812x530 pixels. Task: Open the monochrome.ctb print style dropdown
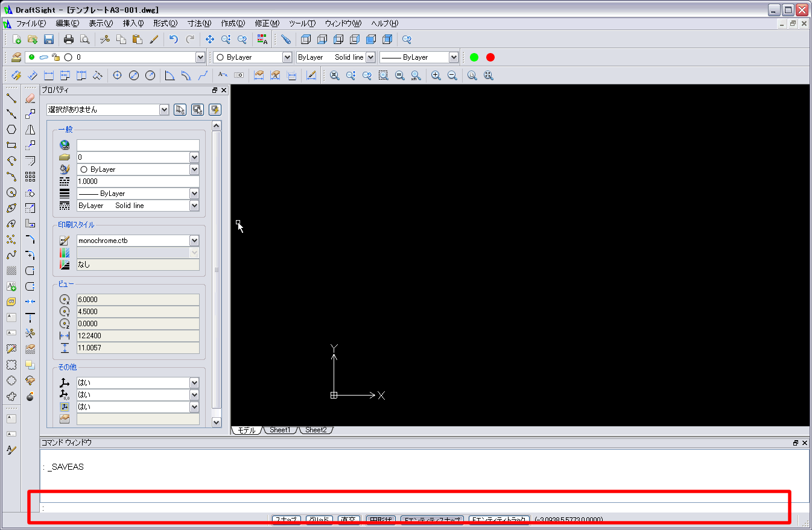[194, 240]
